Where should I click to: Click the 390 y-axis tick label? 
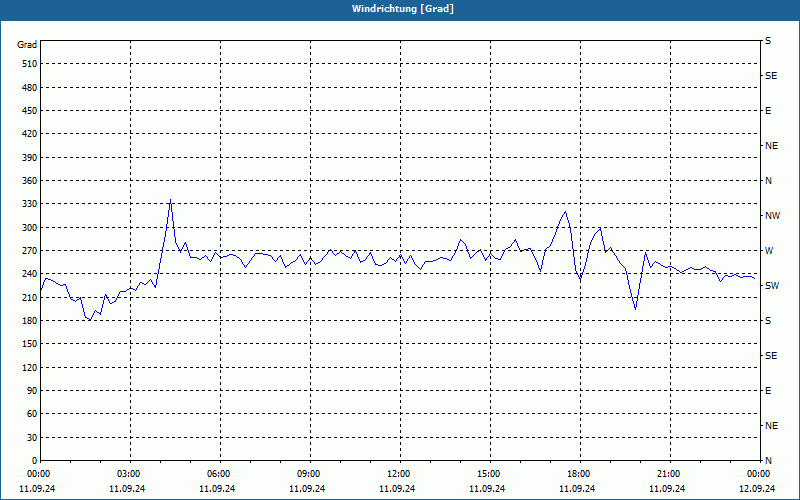pos(30,157)
